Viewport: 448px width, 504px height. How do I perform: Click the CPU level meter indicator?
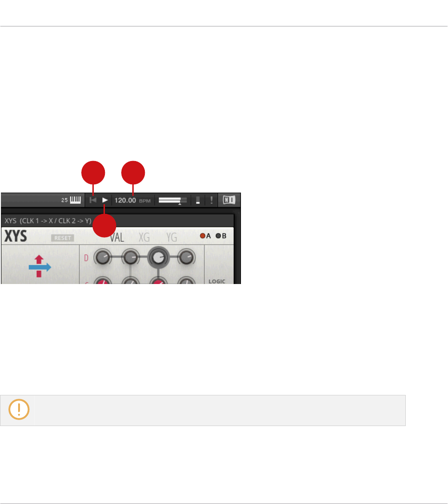click(198, 200)
